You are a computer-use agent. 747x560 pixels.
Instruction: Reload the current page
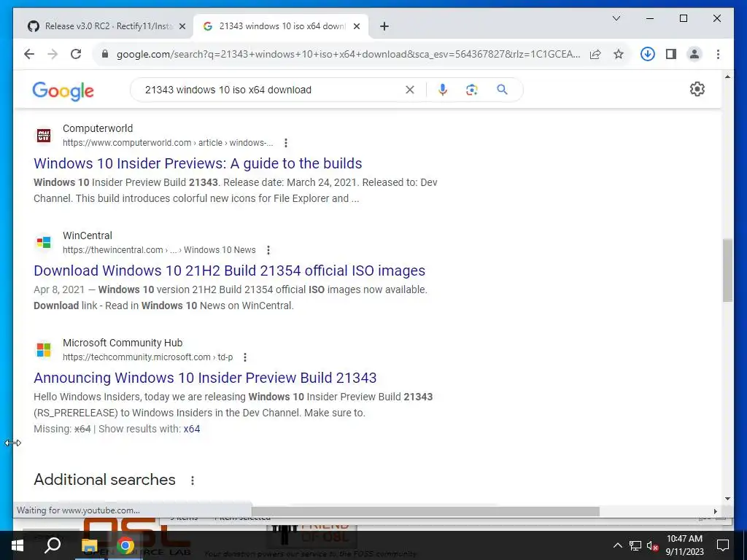click(x=76, y=54)
